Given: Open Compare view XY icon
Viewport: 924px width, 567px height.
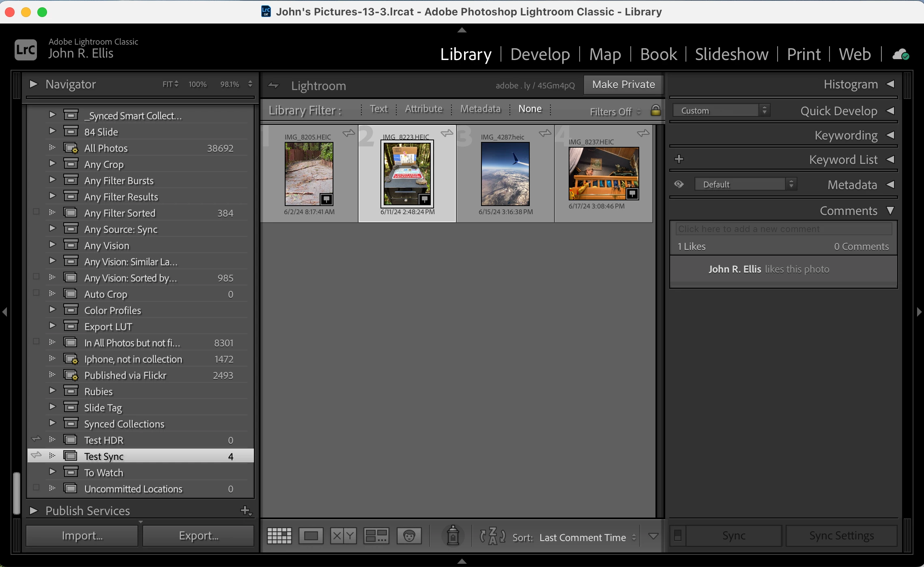Looking at the screenshot, I should point(343,536).
